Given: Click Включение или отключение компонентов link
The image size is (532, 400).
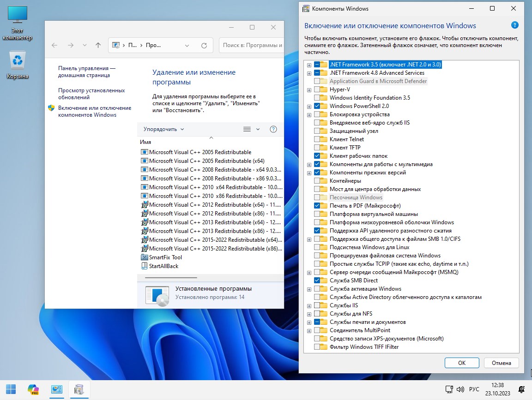Looking at the screenshot, I should (x=94, y=111).
